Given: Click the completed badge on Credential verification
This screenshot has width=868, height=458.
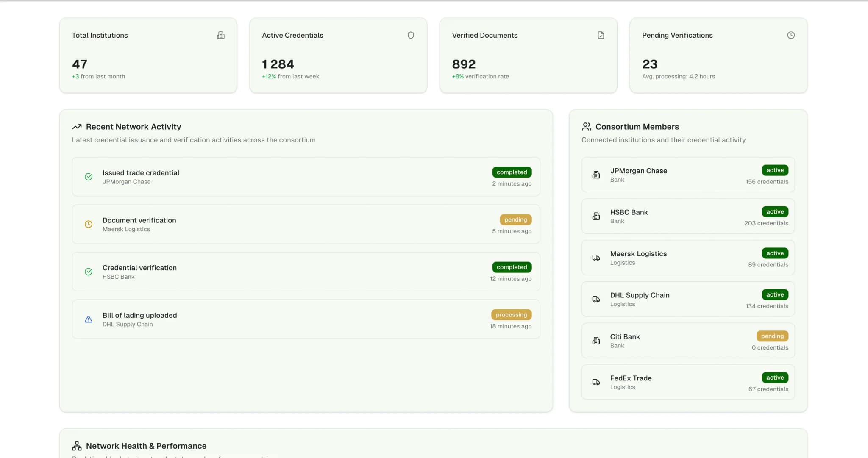Looking at the screenshot, I should [512, 267].
